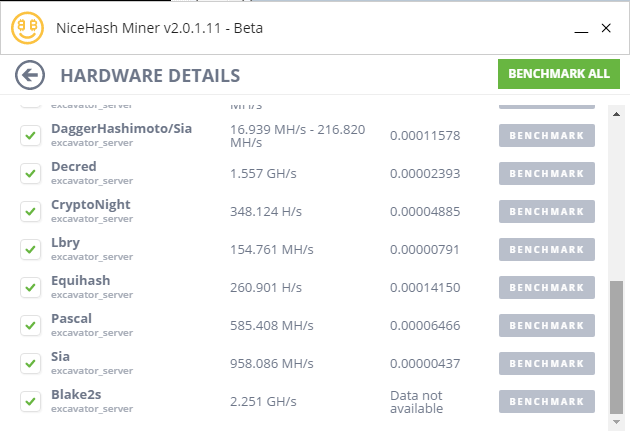Start benchmark on Blake2s row
Screen dimensions: 630x442
click(x=547, y=401)
